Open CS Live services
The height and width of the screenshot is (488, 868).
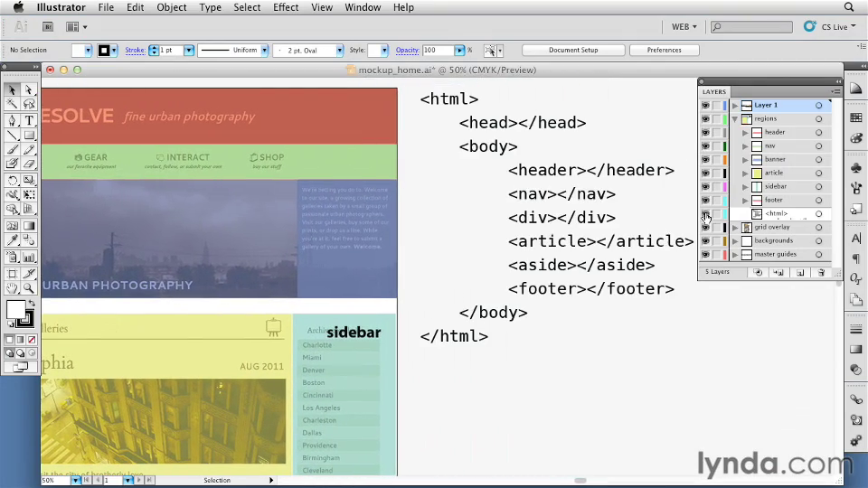click(x=829, y=26)
